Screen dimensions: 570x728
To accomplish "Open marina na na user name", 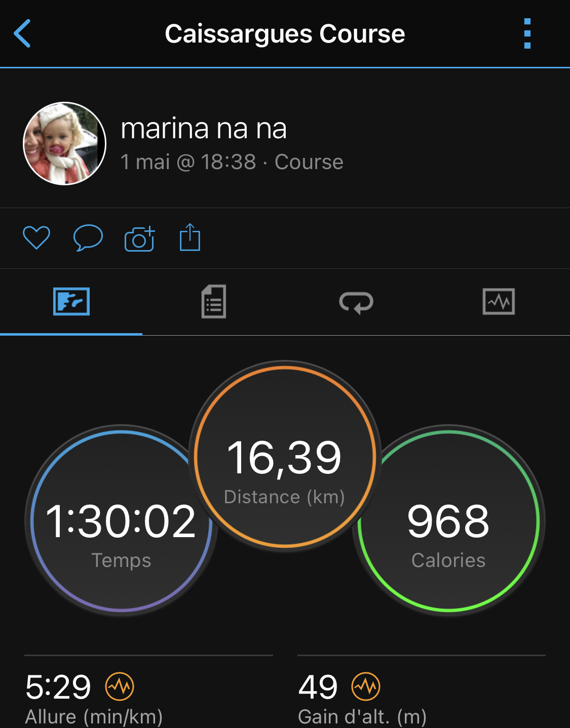I will tap(204, 128).
